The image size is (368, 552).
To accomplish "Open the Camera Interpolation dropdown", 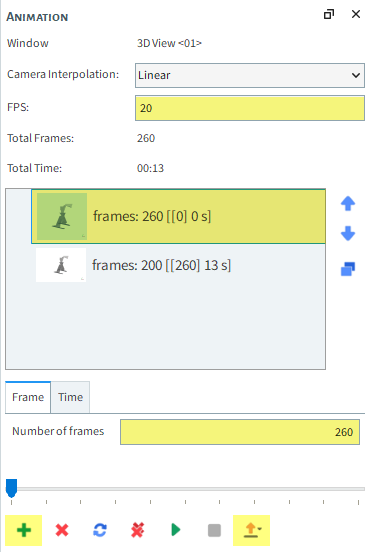I will (x=250, y=75).
